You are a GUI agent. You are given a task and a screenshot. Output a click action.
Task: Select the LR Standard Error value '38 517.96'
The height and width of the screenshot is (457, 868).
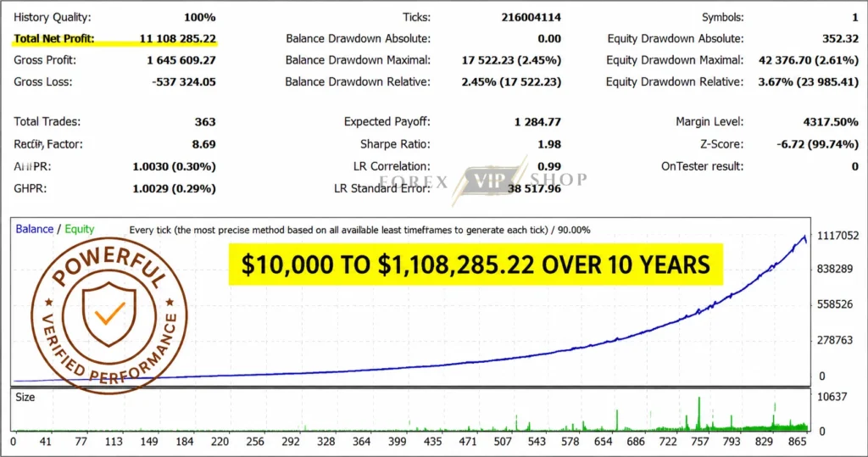pos(534,188)
